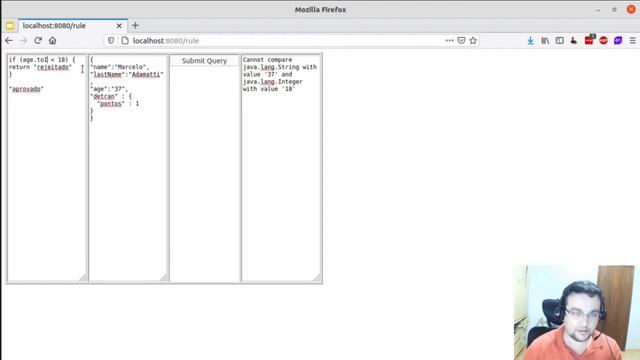Viewport: 640px width, 360px height.
Task: Open the Downloads panel
Action: pyautogui.click(x=530, y=40)
